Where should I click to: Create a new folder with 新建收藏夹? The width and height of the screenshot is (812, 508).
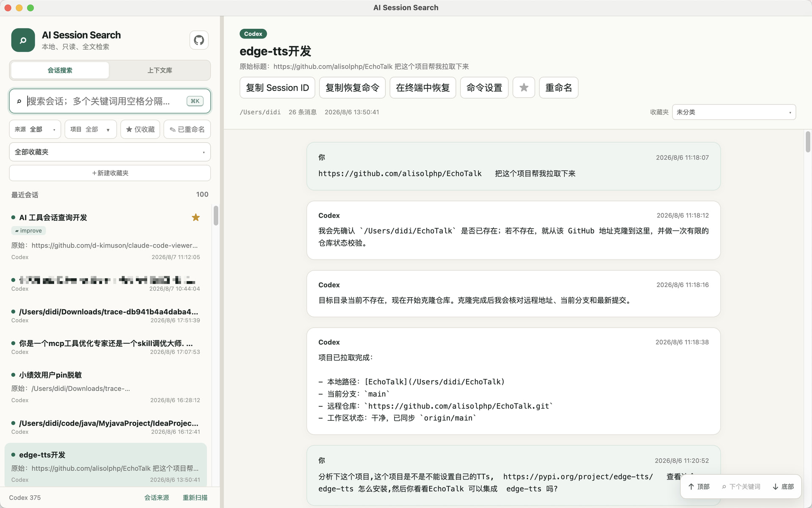pos(110,173)
